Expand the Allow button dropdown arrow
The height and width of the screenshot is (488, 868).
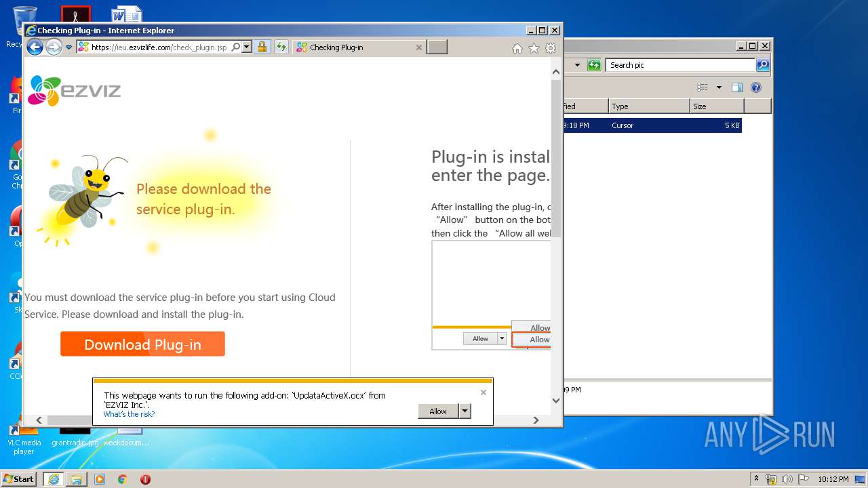(x=465, y=411)
